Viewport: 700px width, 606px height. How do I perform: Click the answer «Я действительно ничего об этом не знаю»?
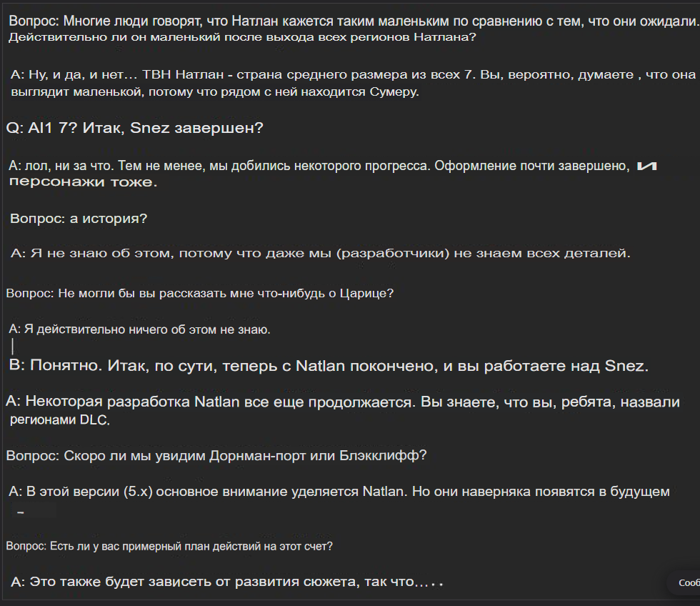[139, 329]
